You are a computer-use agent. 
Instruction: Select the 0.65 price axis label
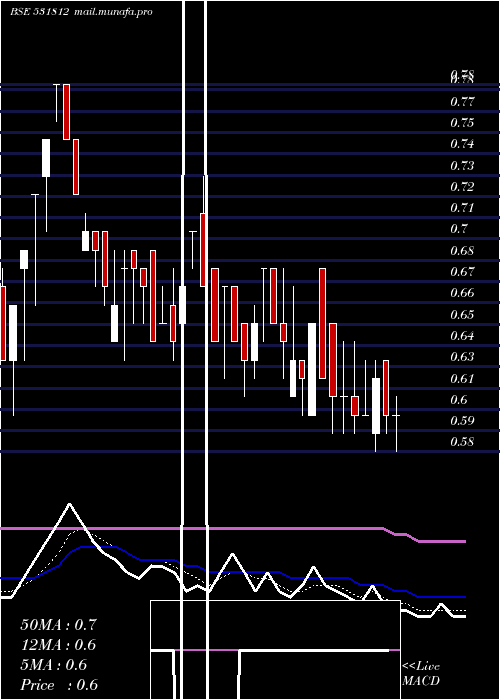(462, 314)
